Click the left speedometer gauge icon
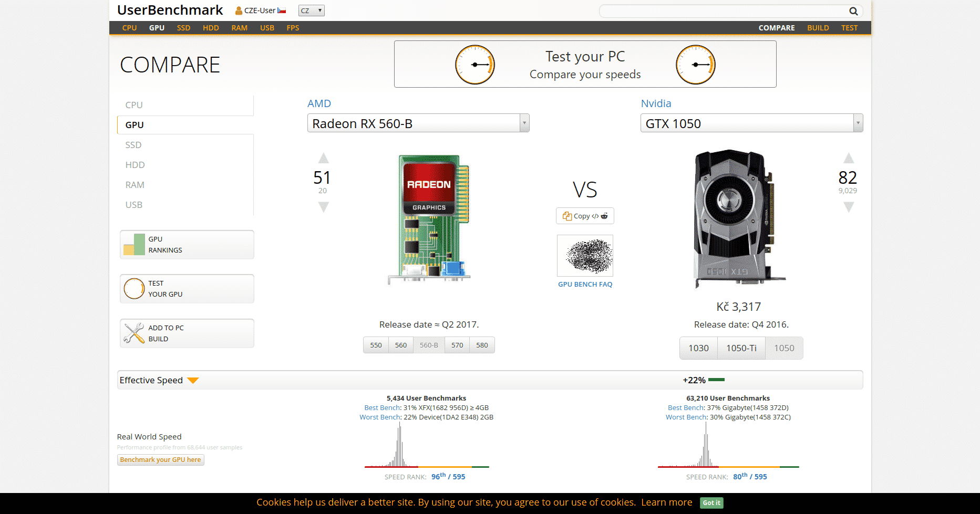980x514 pixels. click(474, 65)
